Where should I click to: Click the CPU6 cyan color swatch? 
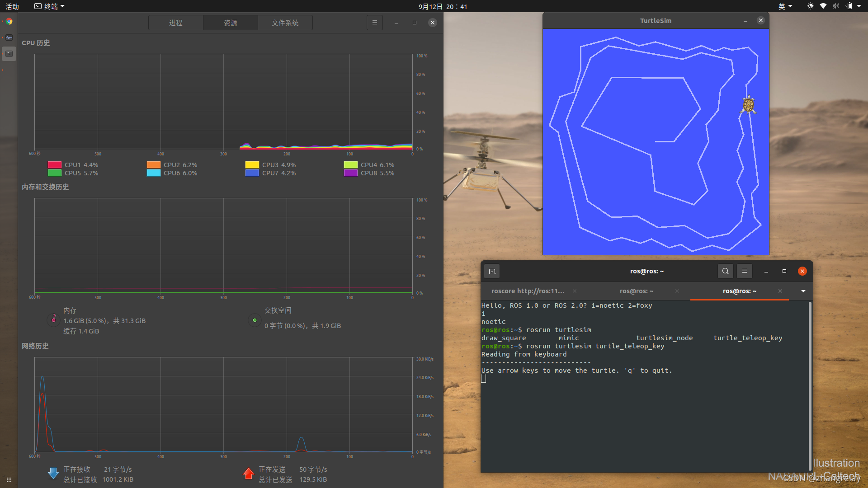pyautogui.click(x=153, y=173)
